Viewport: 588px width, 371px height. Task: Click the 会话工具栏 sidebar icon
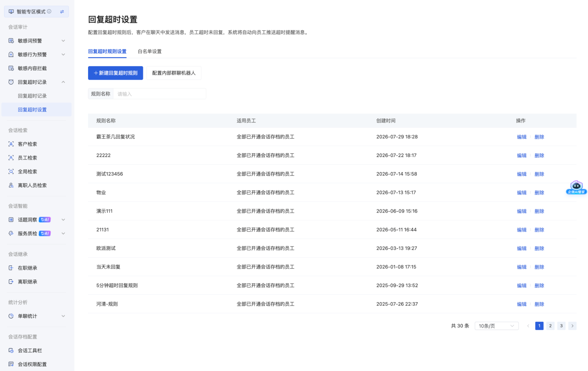(11, 350)
